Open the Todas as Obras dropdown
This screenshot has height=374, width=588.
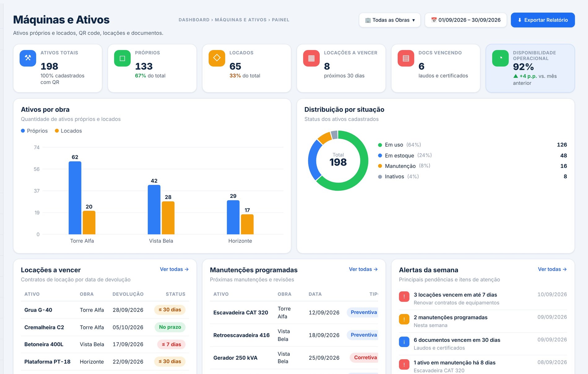tap(390, 20)
